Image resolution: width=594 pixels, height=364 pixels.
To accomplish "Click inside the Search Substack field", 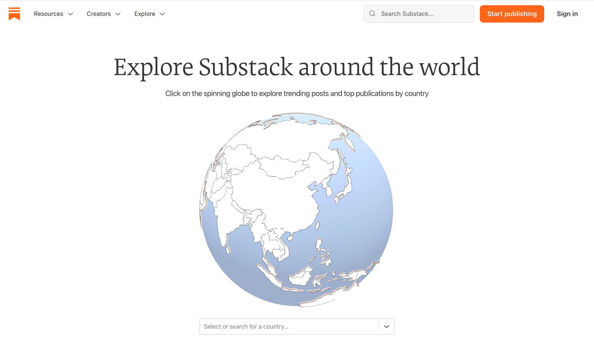I will tap(419, 14).
